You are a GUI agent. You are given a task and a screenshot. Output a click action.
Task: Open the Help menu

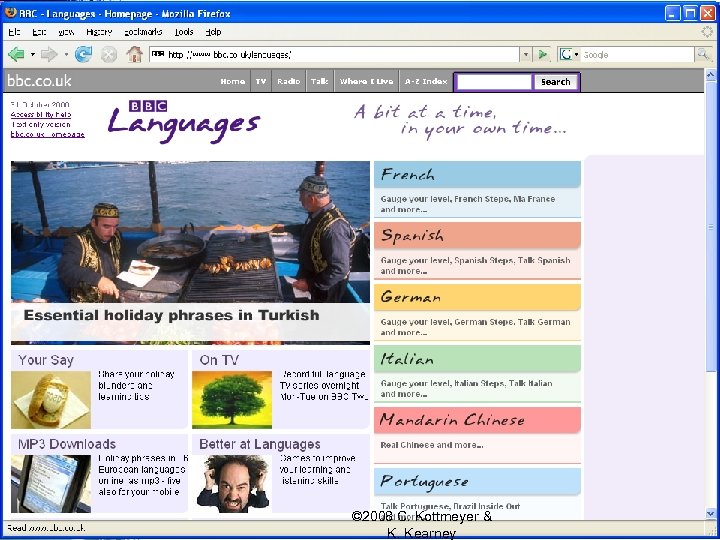tap(213, 32)
